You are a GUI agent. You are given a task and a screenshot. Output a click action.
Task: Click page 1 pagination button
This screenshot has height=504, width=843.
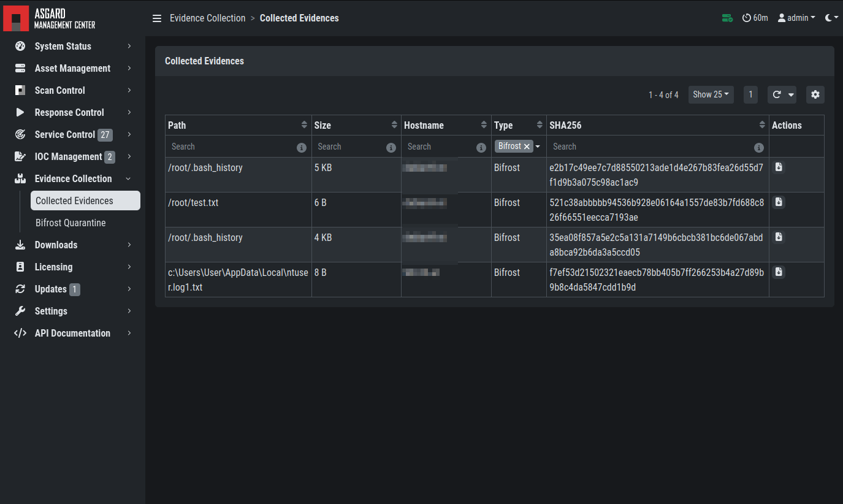pyautogui.click(x=750, y=94)
